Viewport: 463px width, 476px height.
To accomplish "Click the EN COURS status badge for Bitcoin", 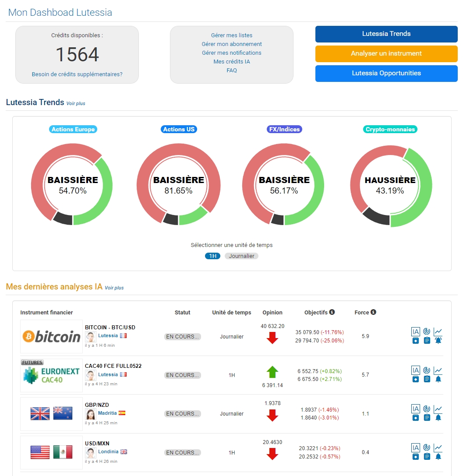I will point(183,337).
